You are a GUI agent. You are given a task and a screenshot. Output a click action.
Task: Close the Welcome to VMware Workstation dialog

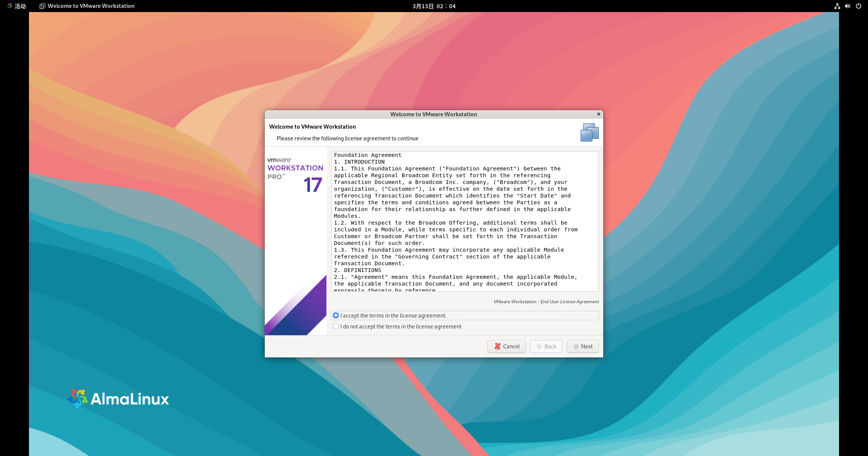pyautogui.click(x=599, y=114)
